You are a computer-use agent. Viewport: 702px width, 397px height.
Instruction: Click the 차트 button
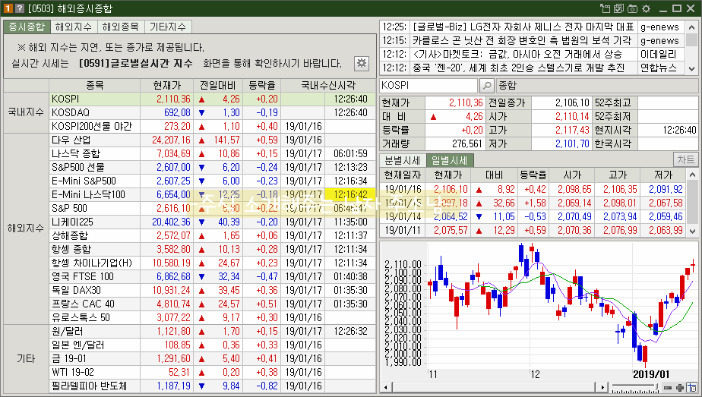pos(685,159)
